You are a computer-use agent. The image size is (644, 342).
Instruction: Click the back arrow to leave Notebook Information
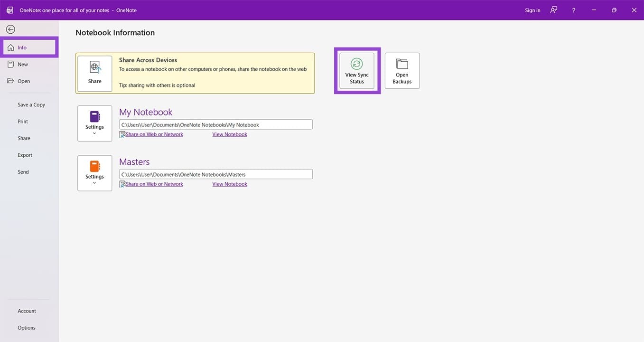(x=10, y=29)
